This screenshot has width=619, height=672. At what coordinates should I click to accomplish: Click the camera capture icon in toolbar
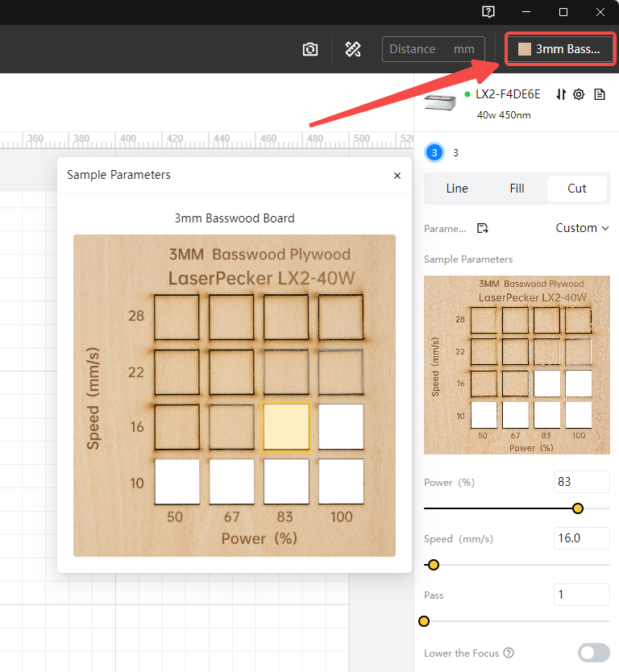coord(310,49)
